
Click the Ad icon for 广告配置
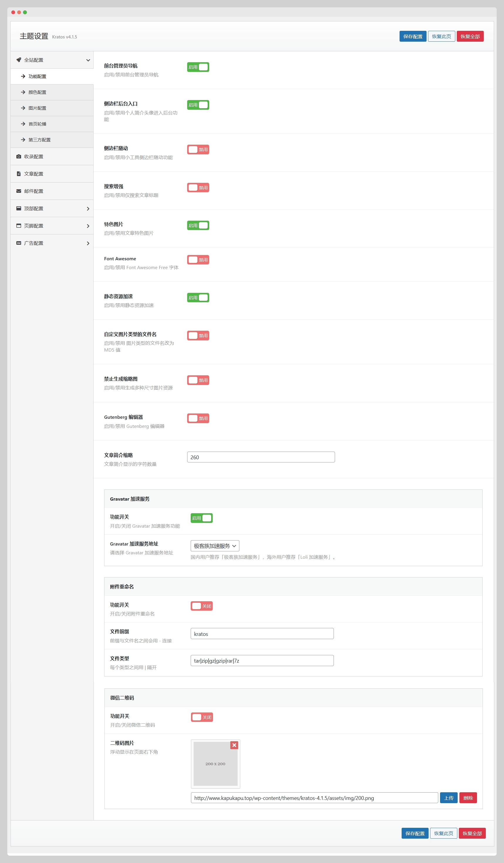click(19, 243)
